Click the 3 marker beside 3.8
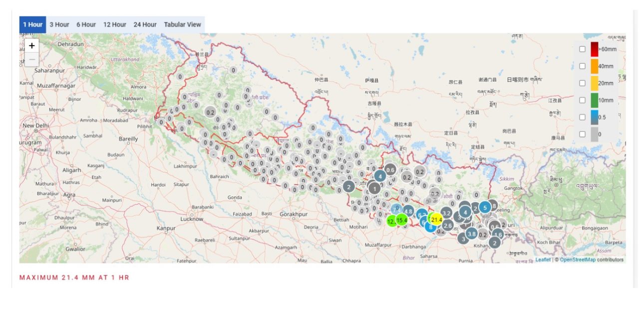Image resolution: width=644 pixels, height=313 pixels. [x=463, y=239]
